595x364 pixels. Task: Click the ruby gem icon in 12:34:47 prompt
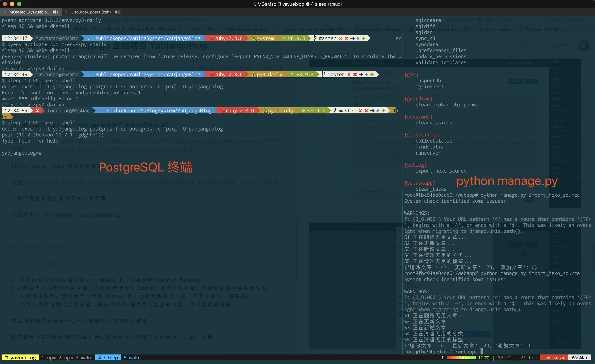pyautogui.click(x=212, y=38)
